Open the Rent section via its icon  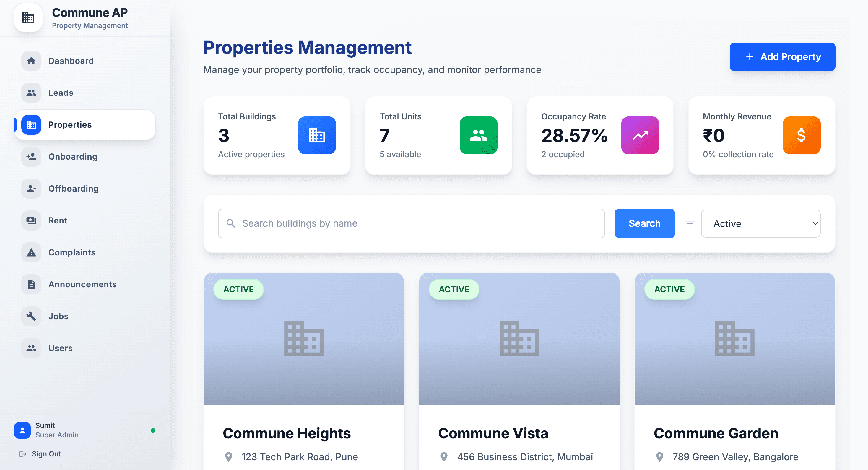click(x=31, y=220)
